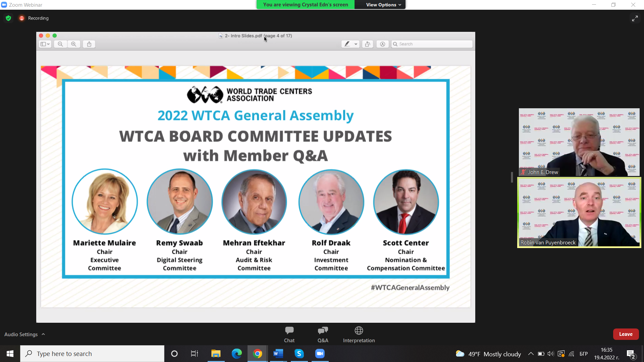Click the Preview markup pen tool

347,44
